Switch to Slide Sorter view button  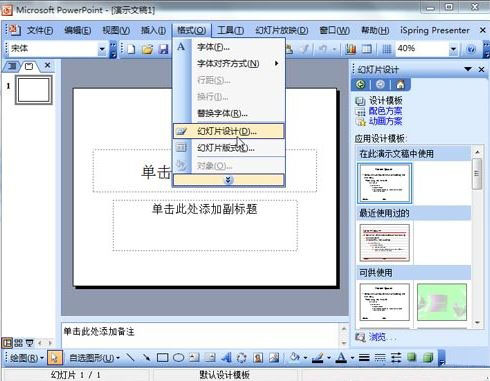[19, 343]
